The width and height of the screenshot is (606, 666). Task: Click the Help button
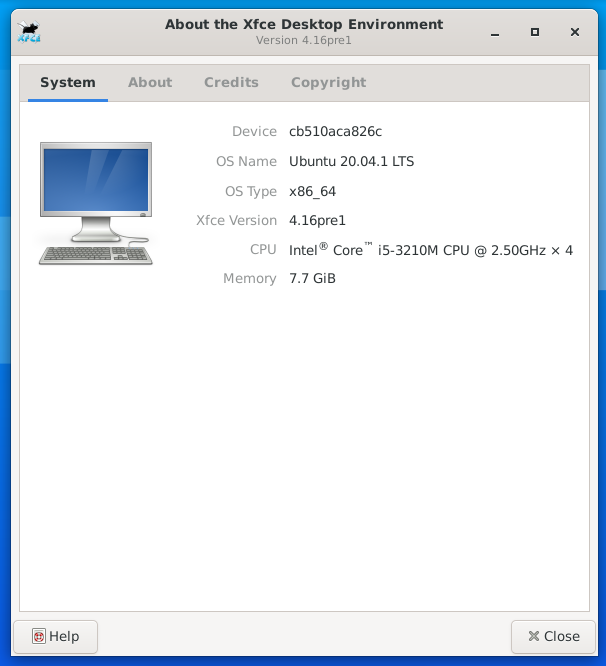click(x=56, y=636)
